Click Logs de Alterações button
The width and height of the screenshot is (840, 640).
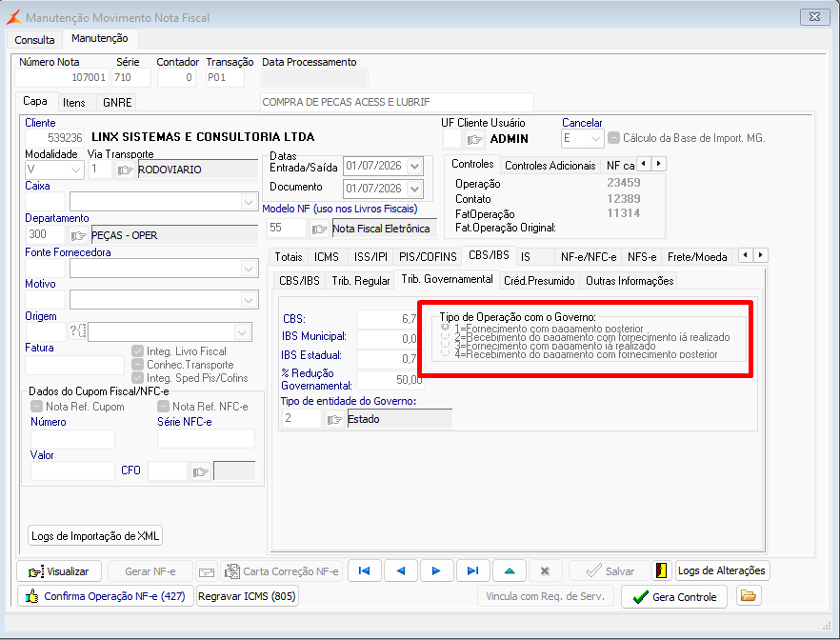click(x=722, y=570)
